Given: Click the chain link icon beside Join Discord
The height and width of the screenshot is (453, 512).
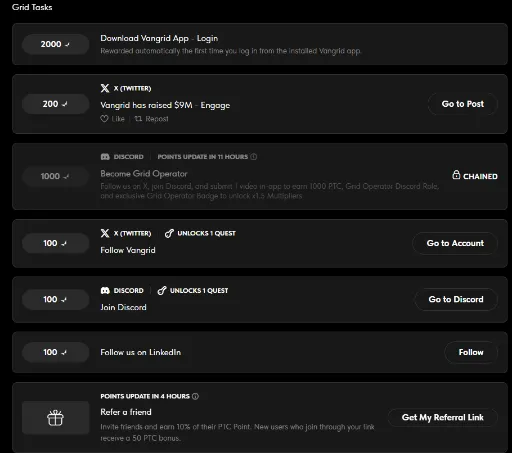Looking at the screenshot, I should (x=162, y=291).
